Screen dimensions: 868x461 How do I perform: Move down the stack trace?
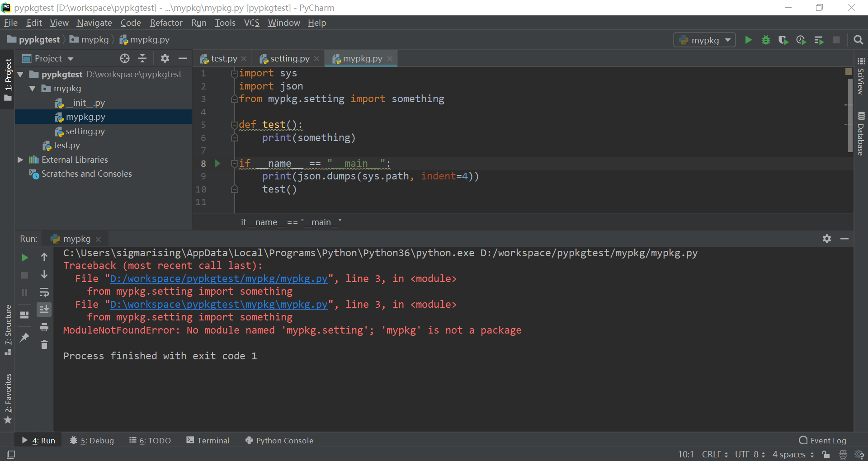click(x=44, y=275)
